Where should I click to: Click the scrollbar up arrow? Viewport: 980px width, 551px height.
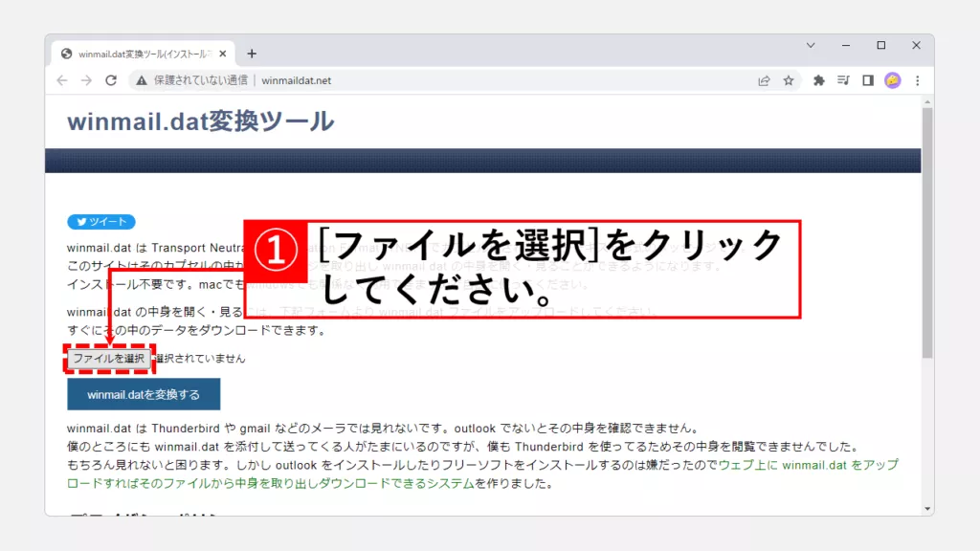click(927, 101)
